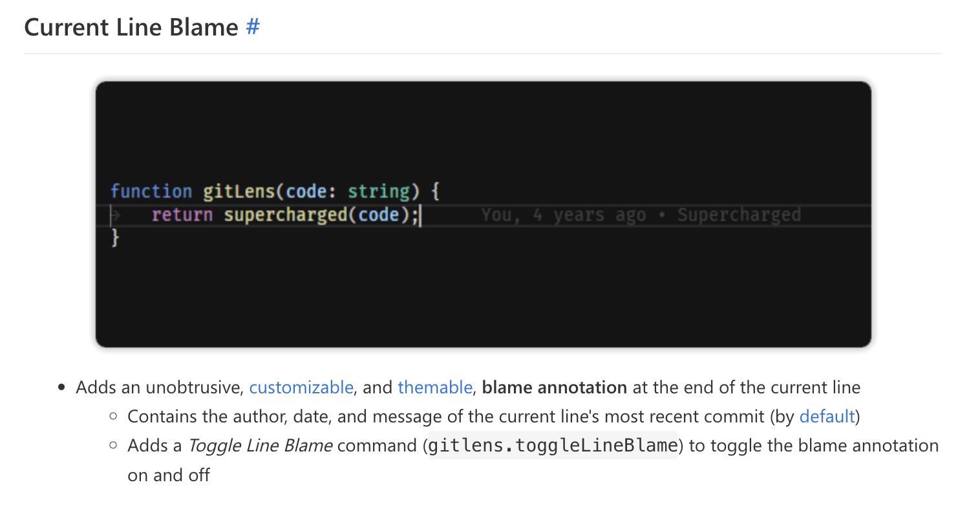Open the themable link
This screenshot has width=980, height=518.
(x=435, y=387)
